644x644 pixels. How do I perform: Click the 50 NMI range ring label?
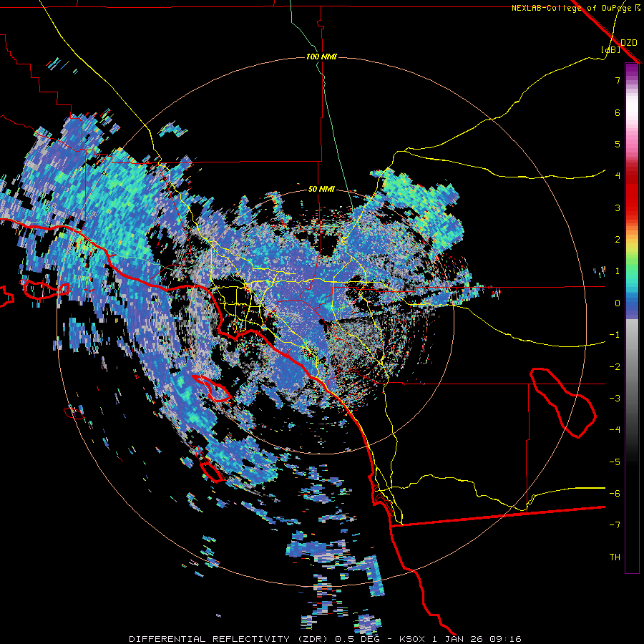(321, 189)
